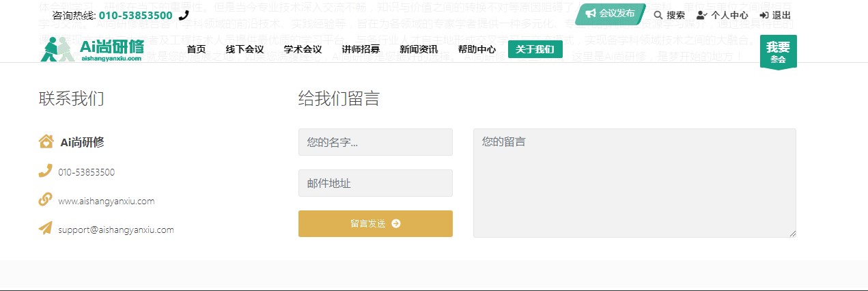Open 个人中心 via the user icon
This screenshot has width=868, height=291.
[x=701, y=15]
